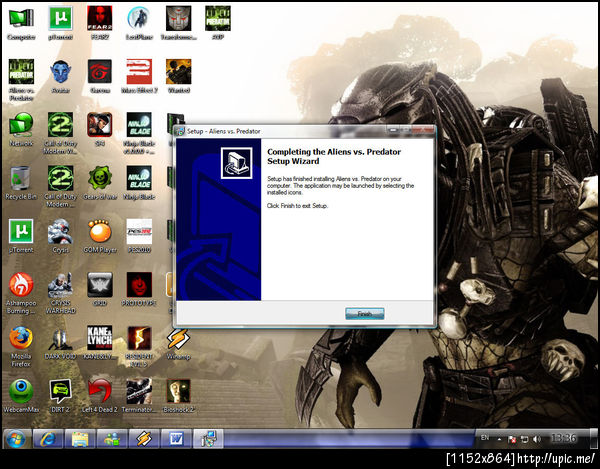Select the CRYSIS WARHEAD shortcut

tap(60, 293)
